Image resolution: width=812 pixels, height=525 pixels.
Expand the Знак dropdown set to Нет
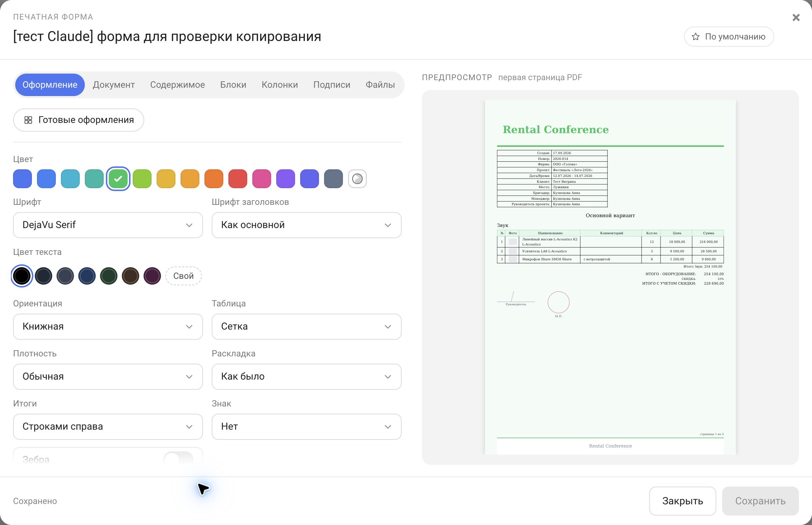point(307,427)
